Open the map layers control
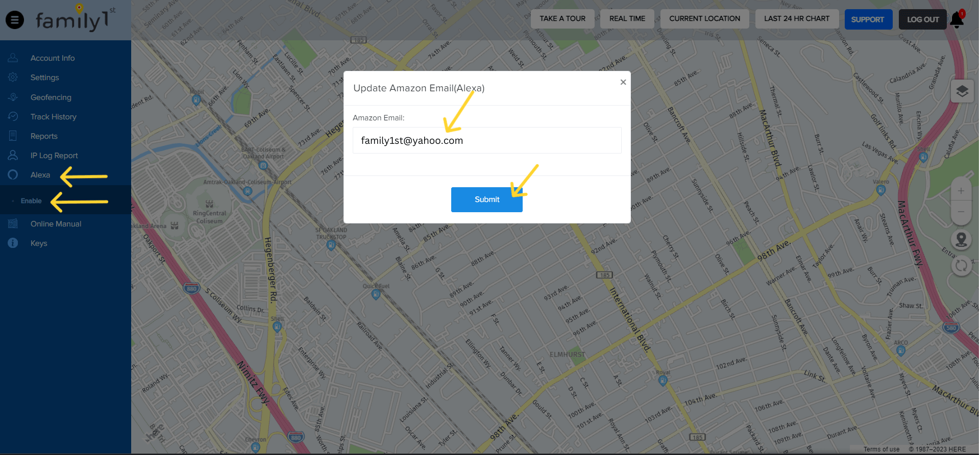980x455 pixels. coord(962,91)
